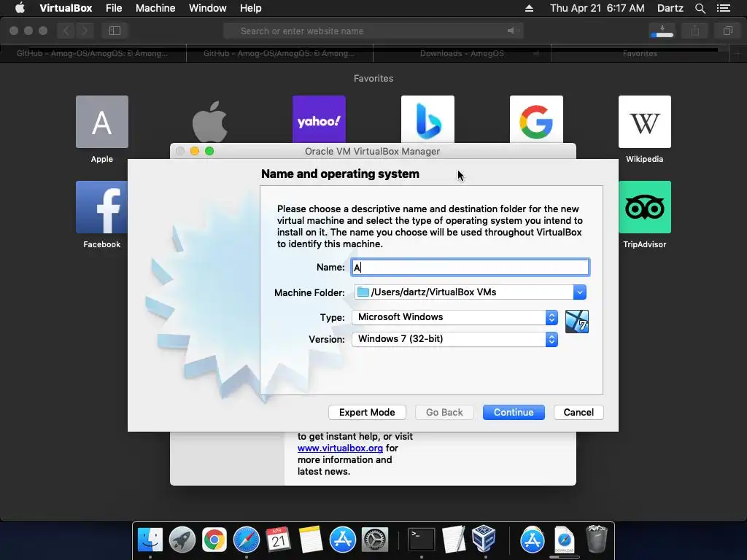Image resolution: width=747 pixels, height=560 pixels.
Task: Show all Safari tabs overview
Action: point(727,31)
